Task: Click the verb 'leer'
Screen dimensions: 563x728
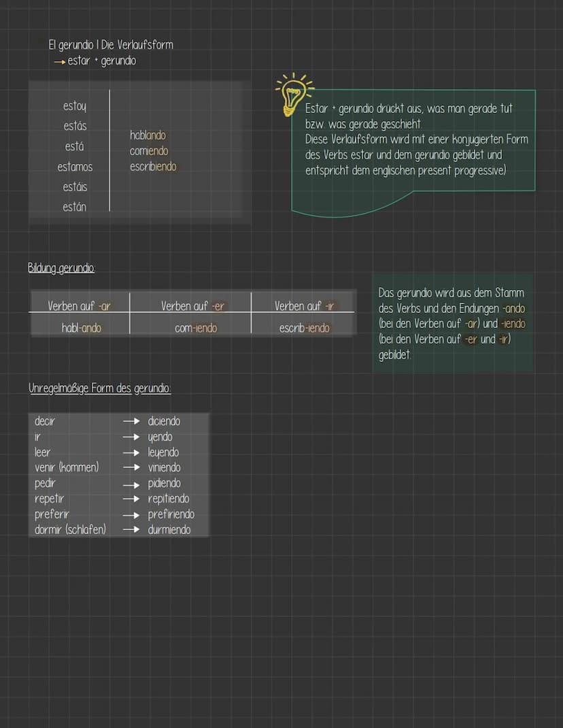Action: point(42,452)
